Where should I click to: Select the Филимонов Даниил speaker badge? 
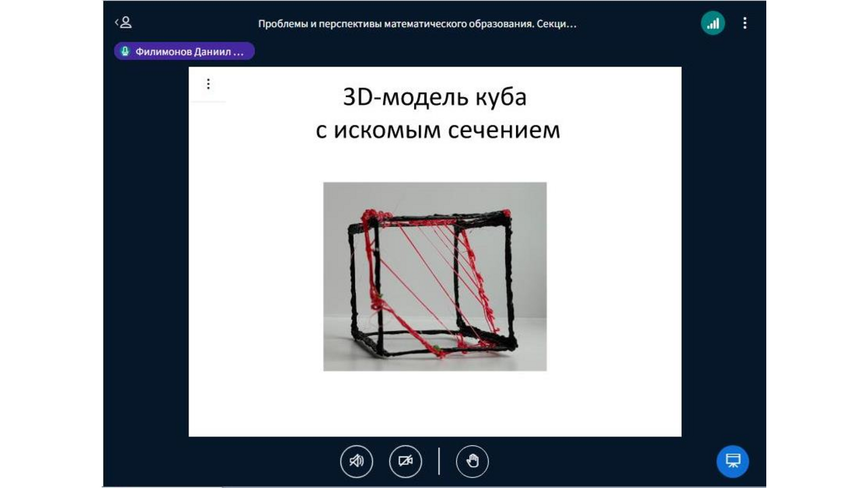coord(184,52)
